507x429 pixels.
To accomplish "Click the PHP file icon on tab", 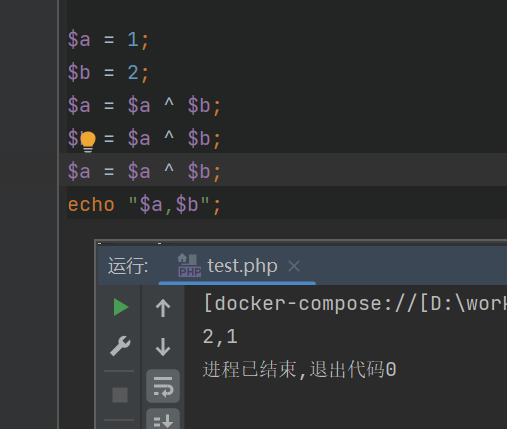I will click(189, 266).
